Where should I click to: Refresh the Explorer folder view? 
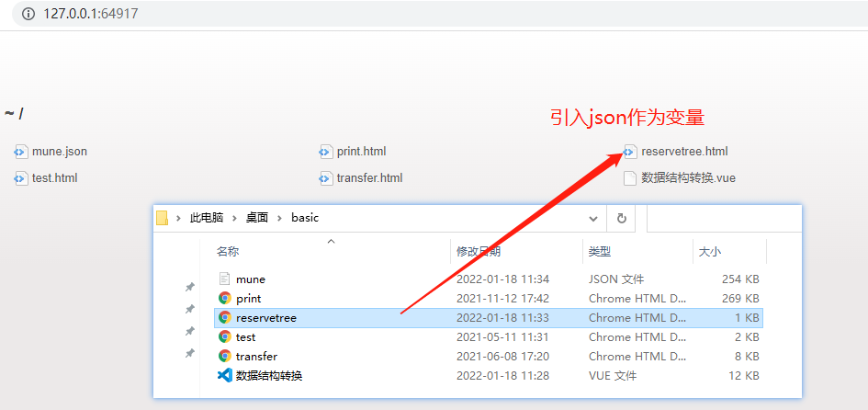(621, 218)
